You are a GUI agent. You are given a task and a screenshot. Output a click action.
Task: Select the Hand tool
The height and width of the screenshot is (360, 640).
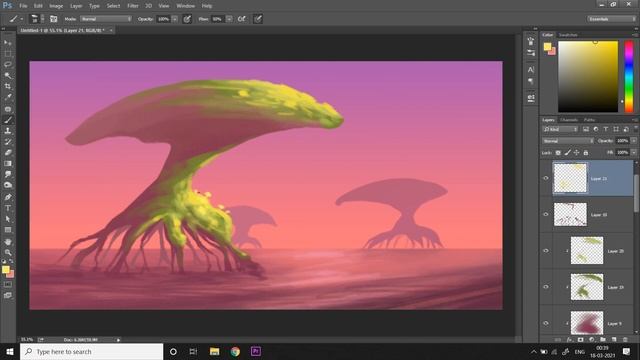(8, 242)
